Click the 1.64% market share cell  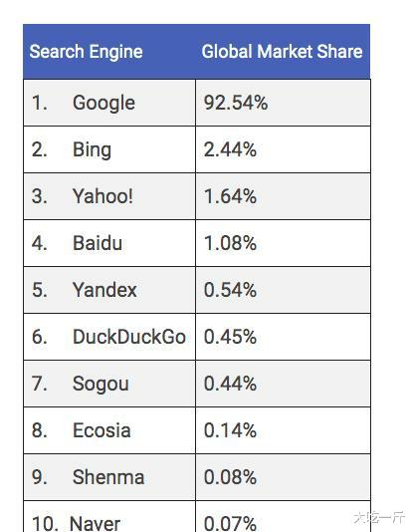click(283, 196)
